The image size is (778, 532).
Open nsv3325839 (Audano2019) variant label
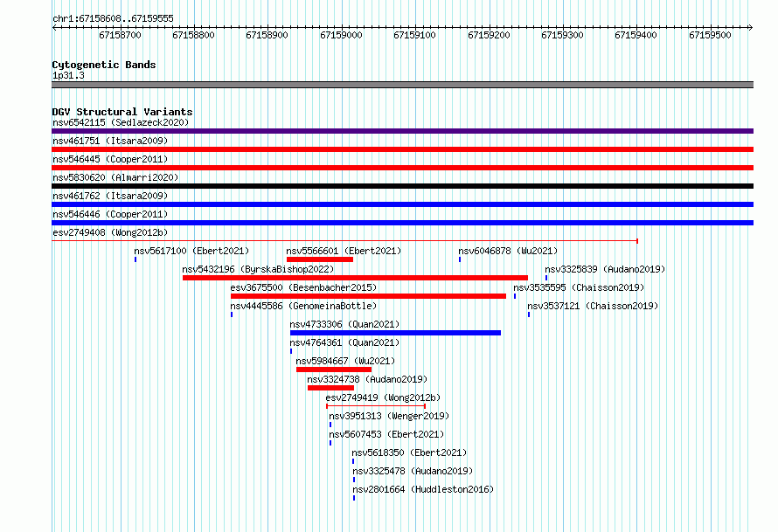(605, 269)
